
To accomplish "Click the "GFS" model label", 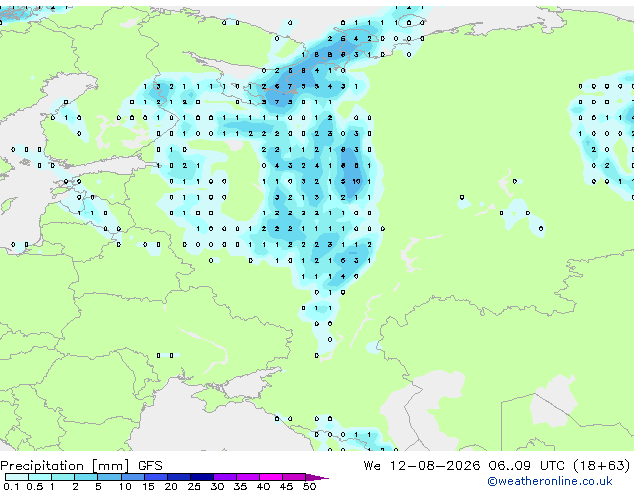I will click(x=150, y=466).
